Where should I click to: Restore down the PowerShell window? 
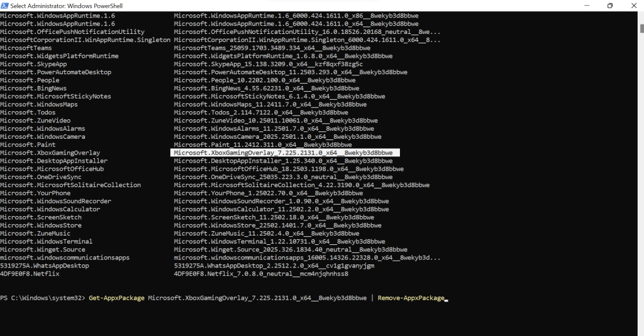610,6
